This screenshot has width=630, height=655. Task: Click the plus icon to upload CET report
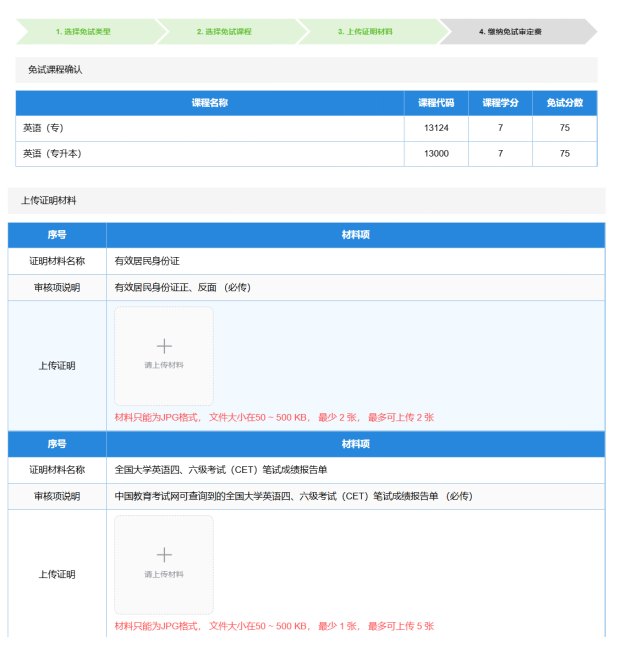click(x=164, y=555)
